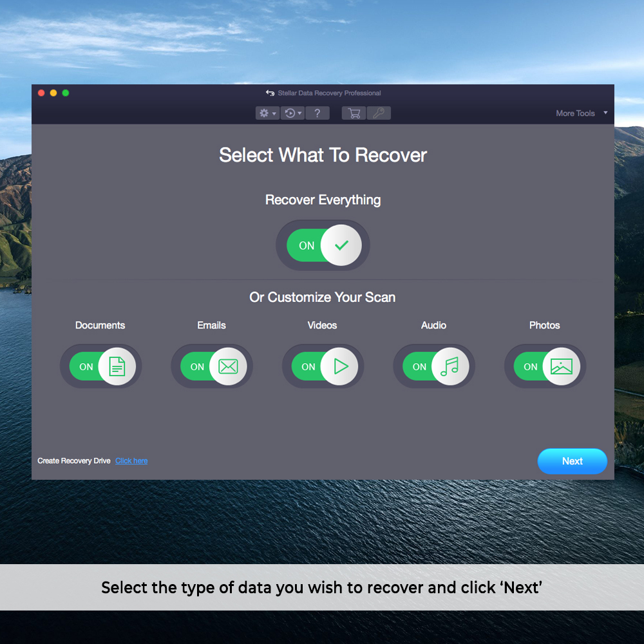Close the window with red button

[41, 93]
